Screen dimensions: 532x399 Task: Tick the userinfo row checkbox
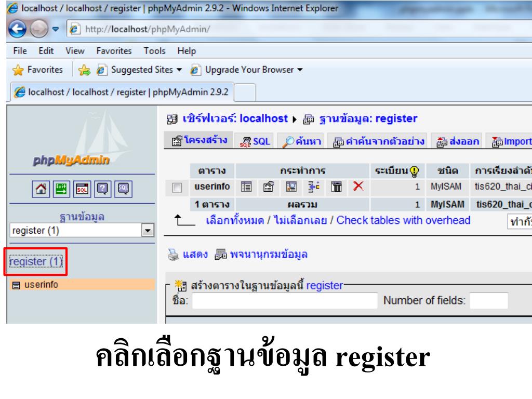(177, 187)
